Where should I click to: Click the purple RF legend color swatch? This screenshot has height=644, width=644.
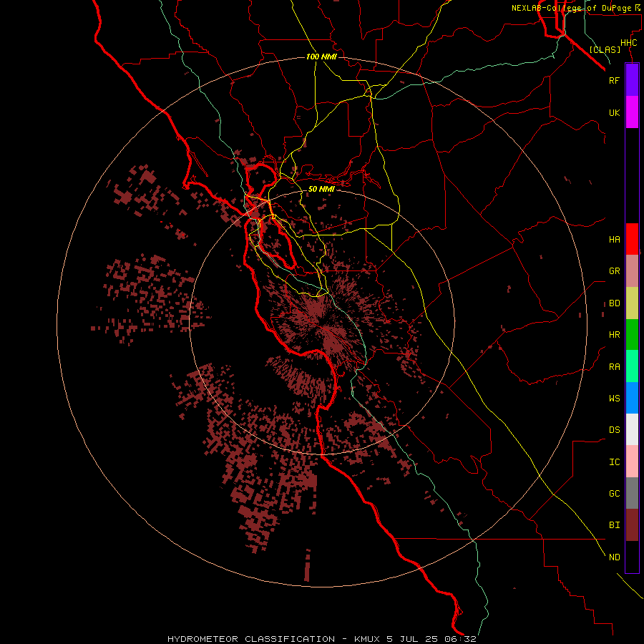(632, 80)
